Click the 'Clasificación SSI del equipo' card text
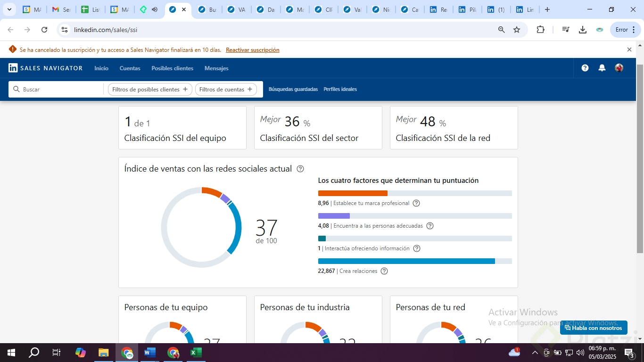The width and height of the screenshot is (644, 362). (175, 138)
